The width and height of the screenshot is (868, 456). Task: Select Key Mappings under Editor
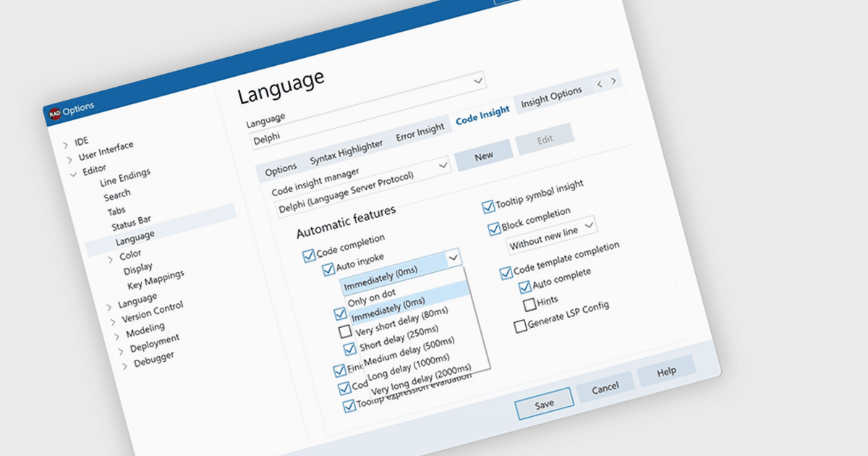(x=156, y=280)
